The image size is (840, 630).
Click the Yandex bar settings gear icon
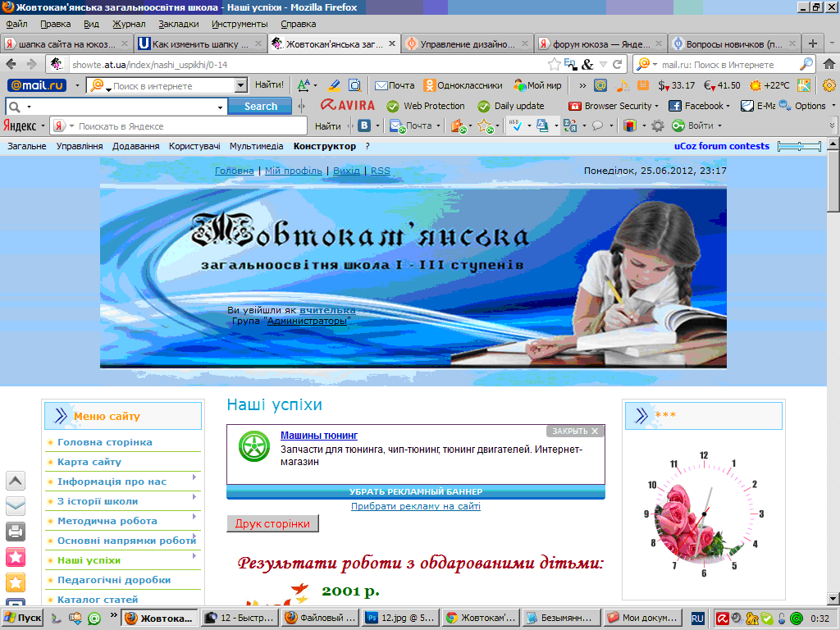pyautogui.click(x=657, y=126)
